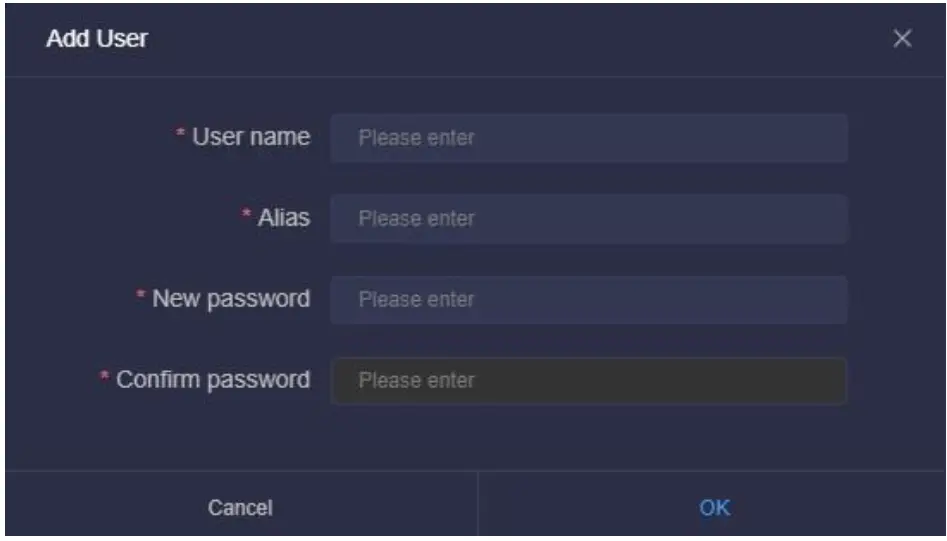Click the New password label

point(230,299)
